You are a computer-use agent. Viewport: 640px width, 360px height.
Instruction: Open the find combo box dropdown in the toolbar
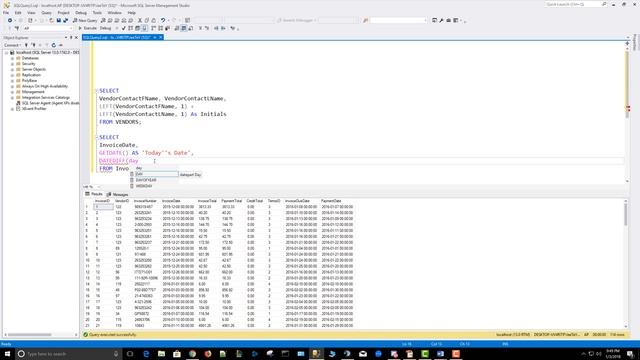tap(425, 20)
